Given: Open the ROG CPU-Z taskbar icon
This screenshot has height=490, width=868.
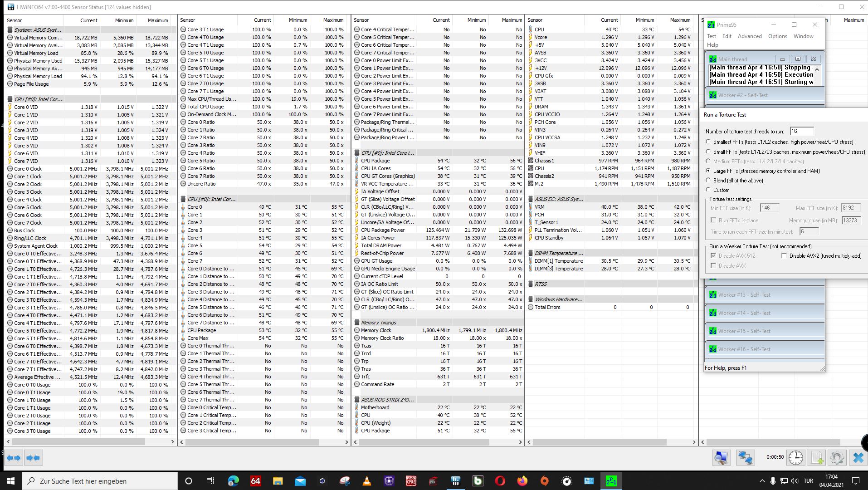Looking at the screenshot, I should click(x=411, y=481).
